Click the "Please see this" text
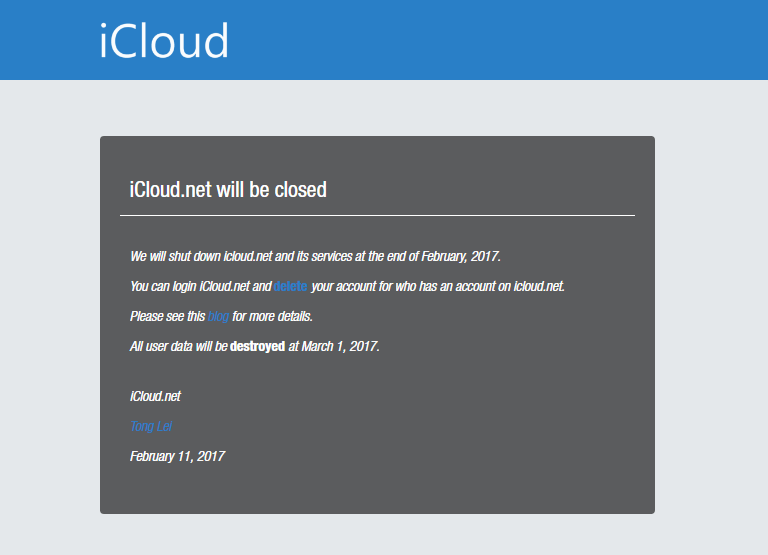 (167, 317)
